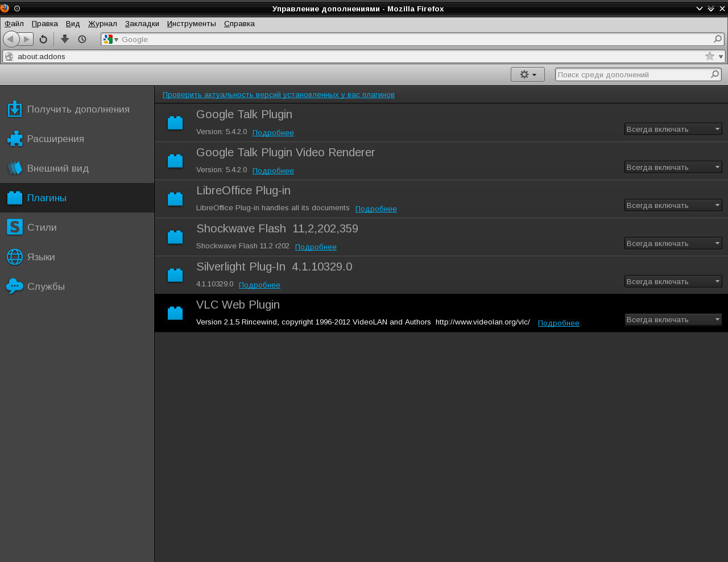This screenshot has width=728, height=562.
Task: Open Подробнее link for Google Talk Plugin
Action: point(273,132)
